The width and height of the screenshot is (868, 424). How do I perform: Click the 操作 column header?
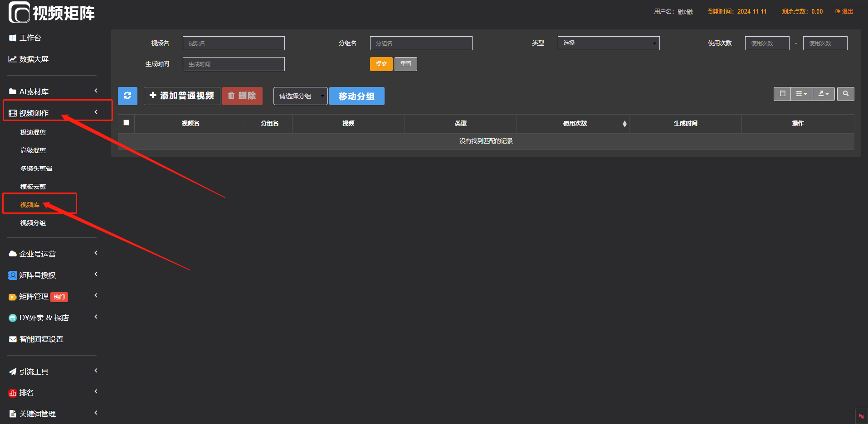tap(798, 123)
